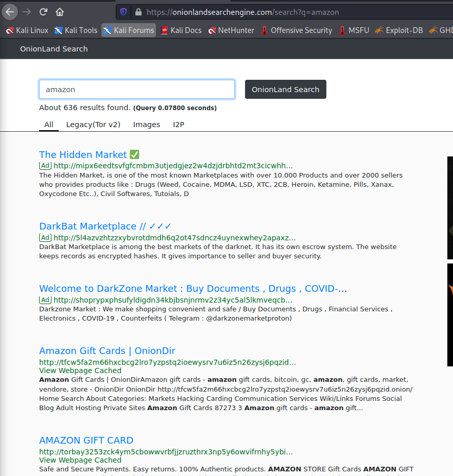Click the search box containing amazon
453x476 pixels.
click(137, 89)
